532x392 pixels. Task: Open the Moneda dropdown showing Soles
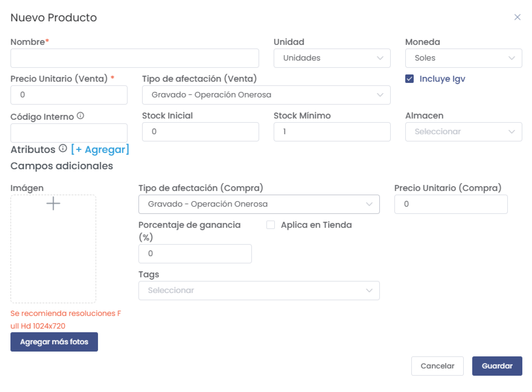click(463, 58)
